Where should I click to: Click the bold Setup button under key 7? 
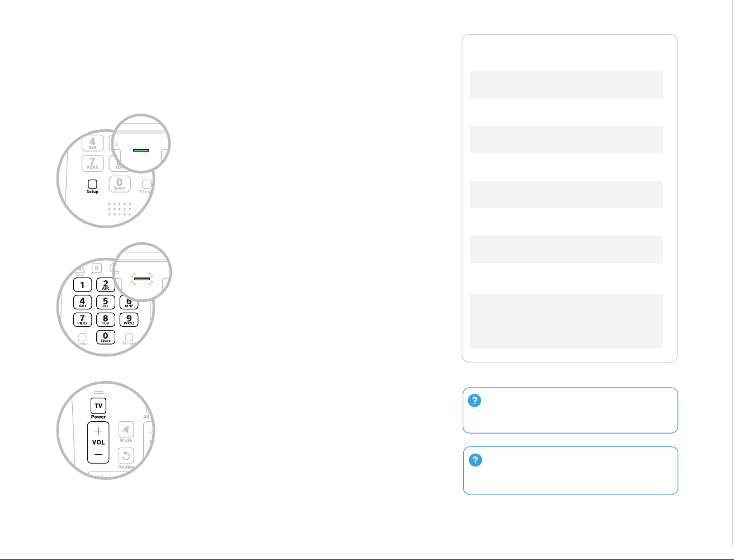(92, 184)
